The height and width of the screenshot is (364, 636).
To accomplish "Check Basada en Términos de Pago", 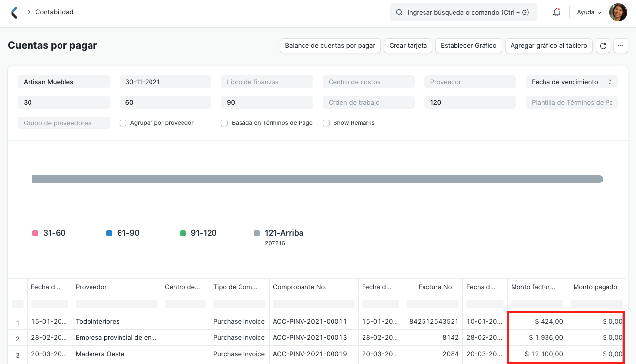I will pos(224,122).
